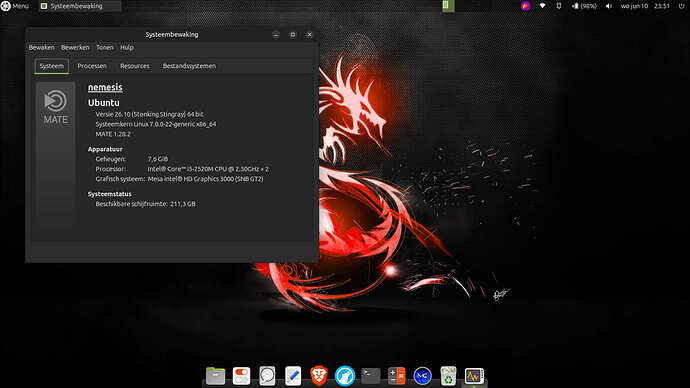Open the calculator in the dock
The height and width of the screenshot is (388, 690).
pos(396,376)
